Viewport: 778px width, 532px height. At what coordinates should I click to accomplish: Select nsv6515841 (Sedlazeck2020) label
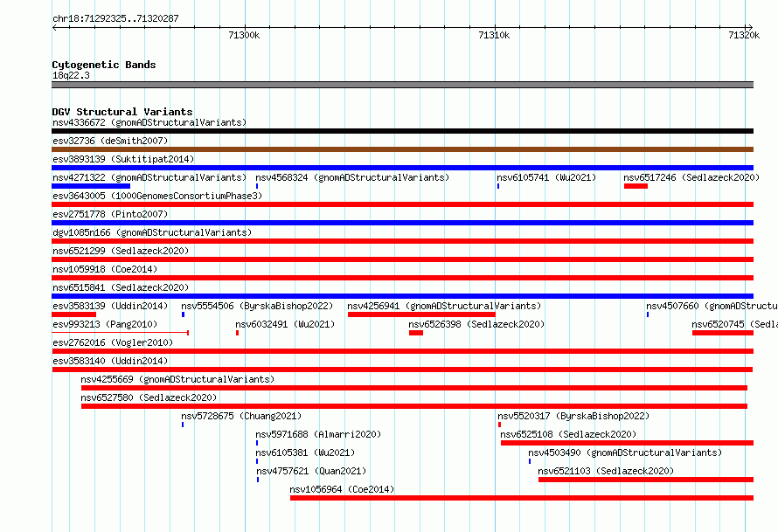(121, 287)
